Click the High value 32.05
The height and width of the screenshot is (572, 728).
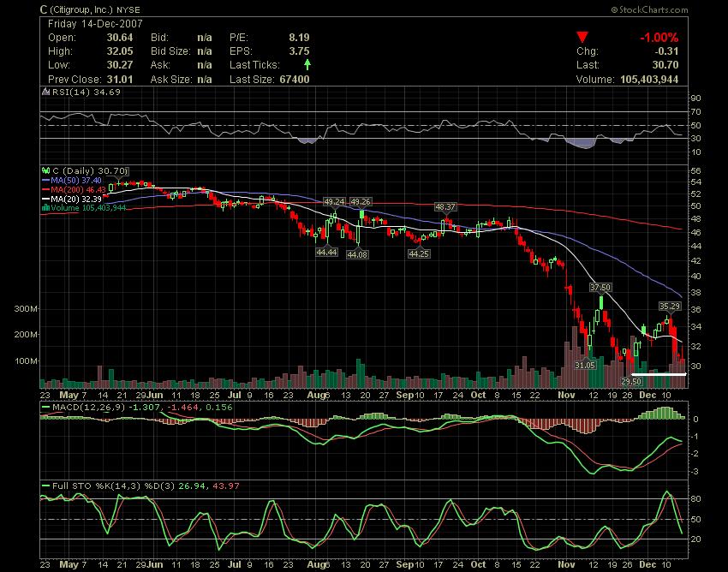pyautogui.click(x=120, y=51)
